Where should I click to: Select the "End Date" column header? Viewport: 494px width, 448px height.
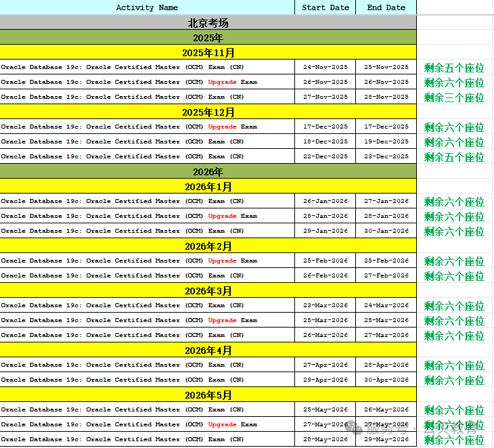tap(386, 7)
